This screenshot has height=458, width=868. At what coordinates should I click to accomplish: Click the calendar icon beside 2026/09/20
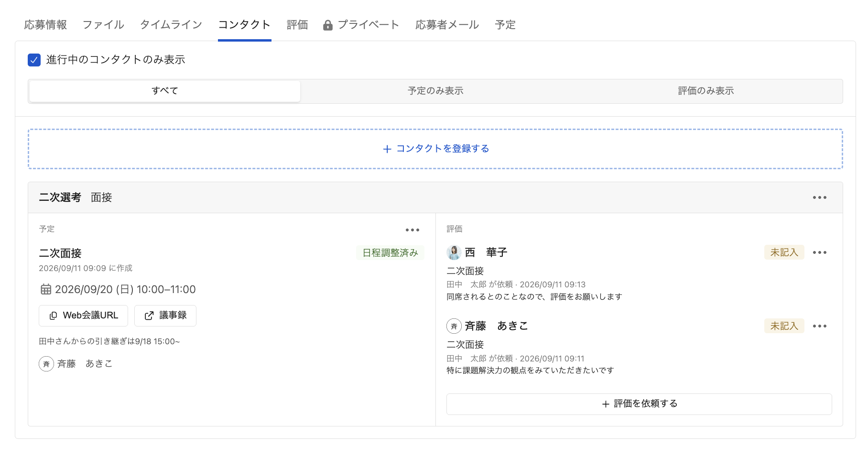[46, 289]
